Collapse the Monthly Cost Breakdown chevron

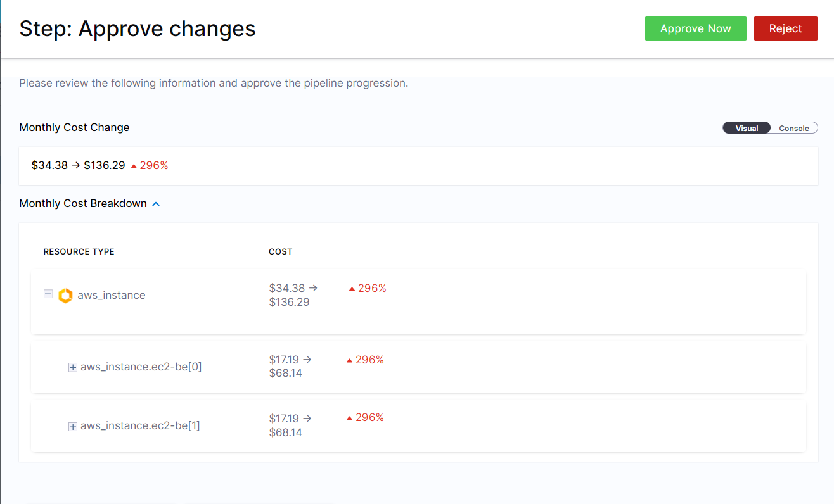coord(156,204)
